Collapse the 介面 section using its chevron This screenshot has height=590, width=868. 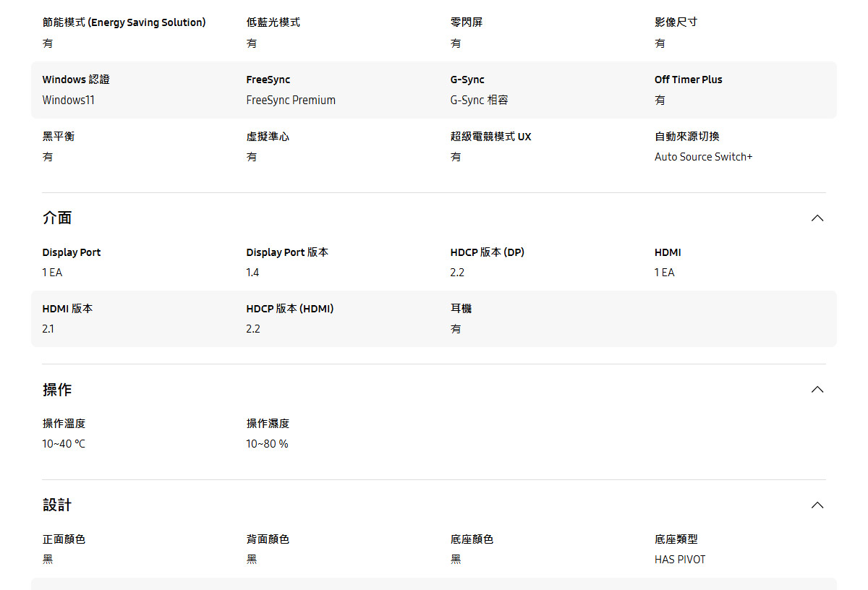pyautogui.click(x=817, y=218)
